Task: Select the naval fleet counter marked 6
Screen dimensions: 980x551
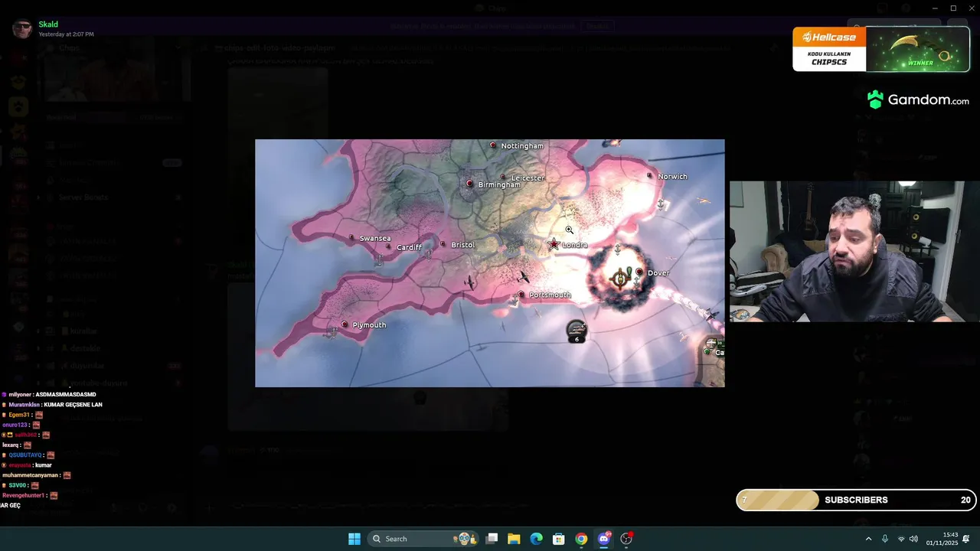Action: 577,331
